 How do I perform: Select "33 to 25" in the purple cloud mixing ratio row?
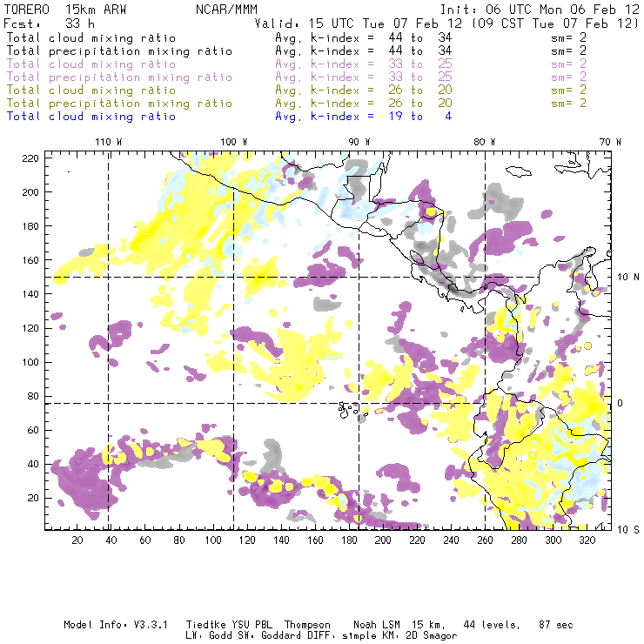point(420,64)
